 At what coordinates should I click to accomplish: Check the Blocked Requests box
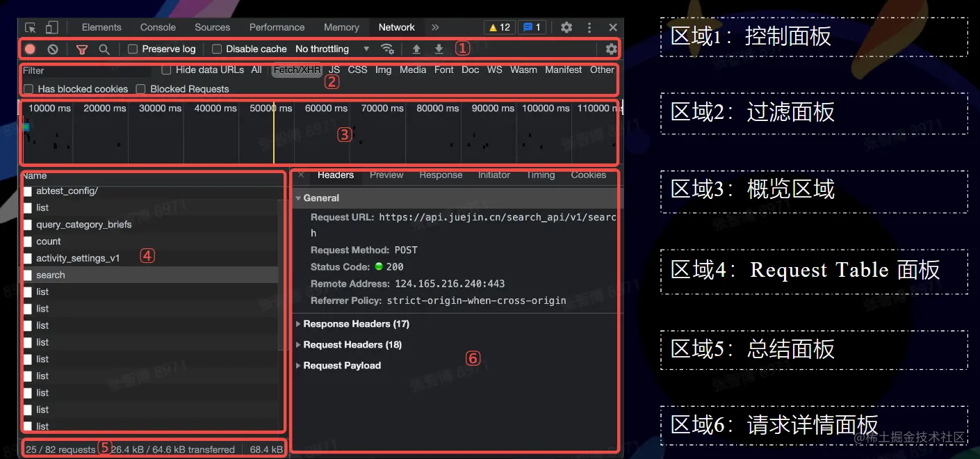point(141,89)
